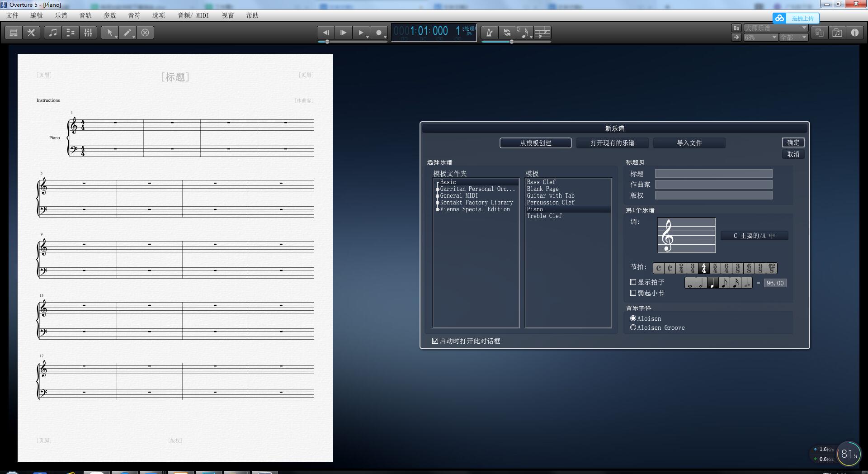The image size is (868, 474).
Task: Open the 文件 menu
Action: [13, 15]
